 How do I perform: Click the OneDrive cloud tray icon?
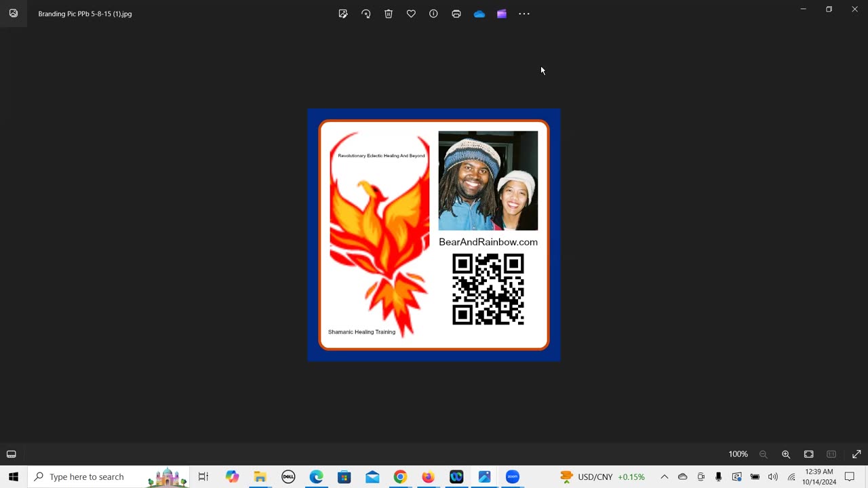pos(683,476)
